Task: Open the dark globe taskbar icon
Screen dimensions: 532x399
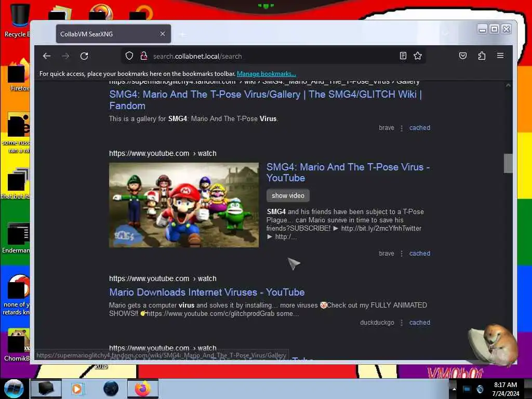Action: (x=111, y=389)
